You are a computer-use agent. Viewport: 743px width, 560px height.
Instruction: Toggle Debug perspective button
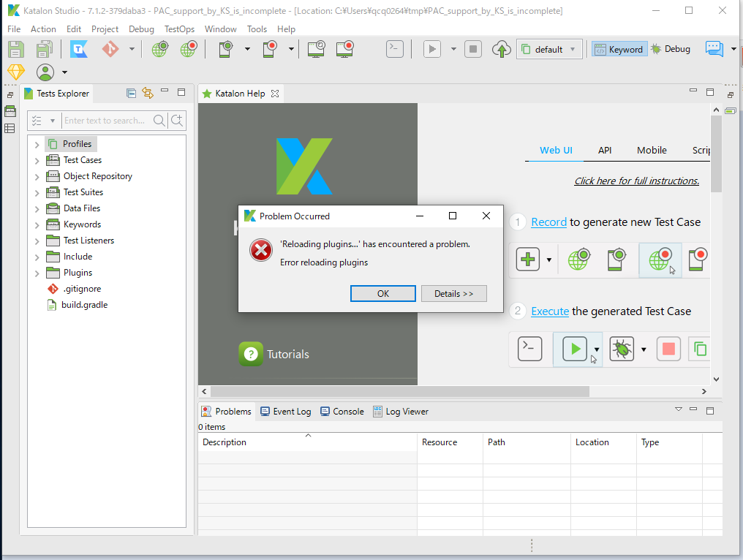pos(671,49)
